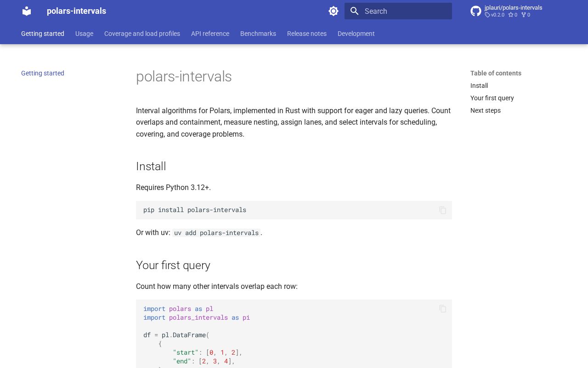Image resolution: width=588 pixels, height=368 pixels.
Task: View the Release notes tab
Action: tap(307, 34)
